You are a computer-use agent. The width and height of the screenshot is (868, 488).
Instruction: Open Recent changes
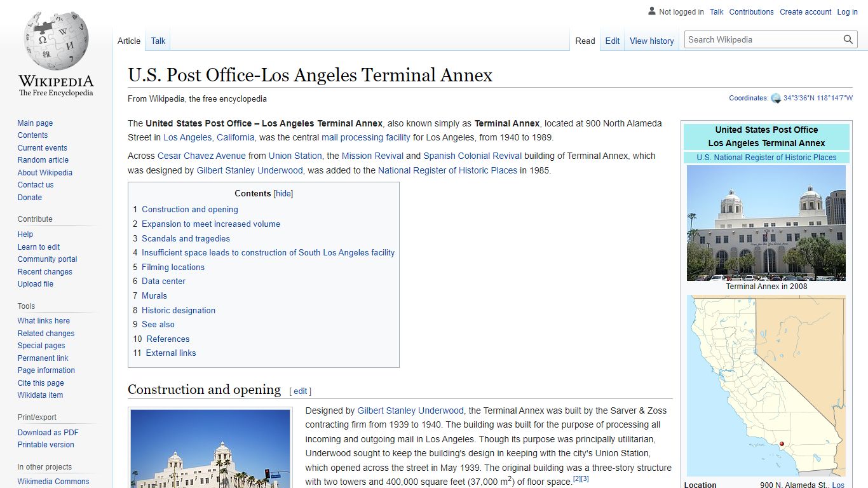coord(45,272)
